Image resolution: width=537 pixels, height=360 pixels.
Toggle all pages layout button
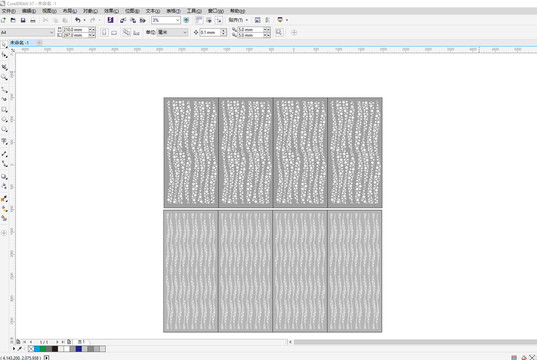tap(126, 33)
